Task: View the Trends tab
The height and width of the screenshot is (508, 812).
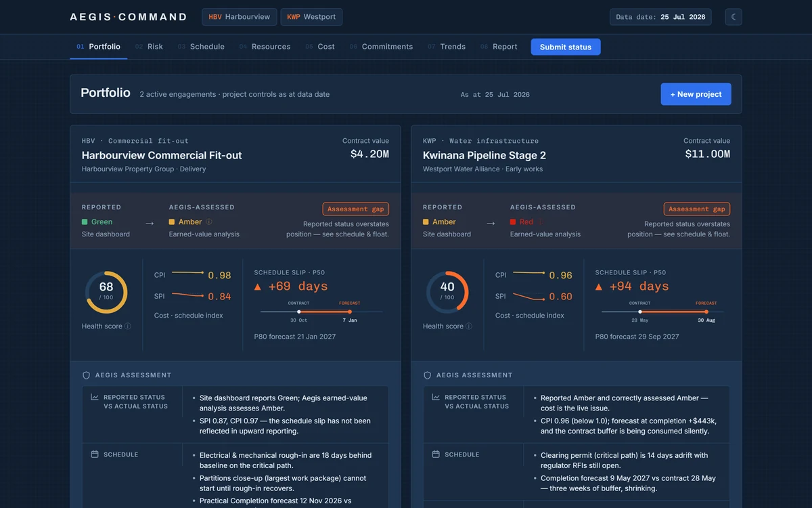Action: (447, 47)
